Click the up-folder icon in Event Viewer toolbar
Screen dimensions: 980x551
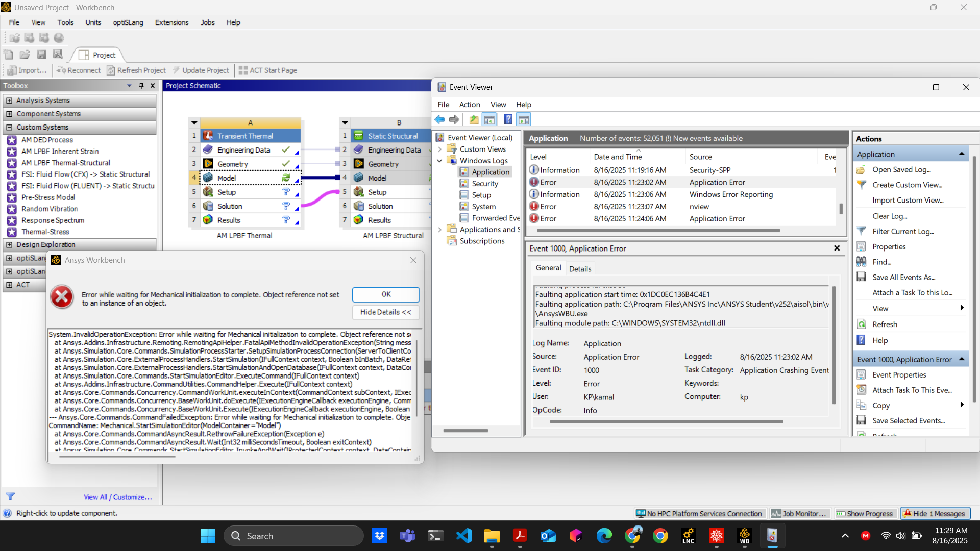(474, 120)
